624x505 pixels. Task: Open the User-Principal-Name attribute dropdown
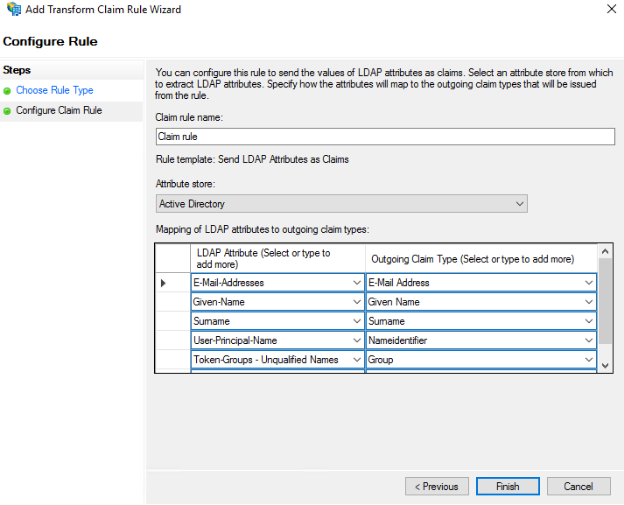tap(357, 340)
